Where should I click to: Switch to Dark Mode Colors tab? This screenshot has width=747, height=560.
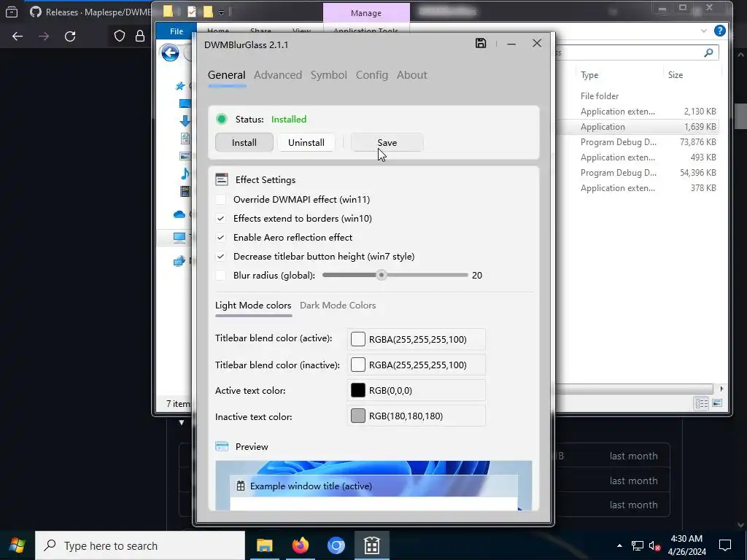pyautogui.click(x=338, y=306)
